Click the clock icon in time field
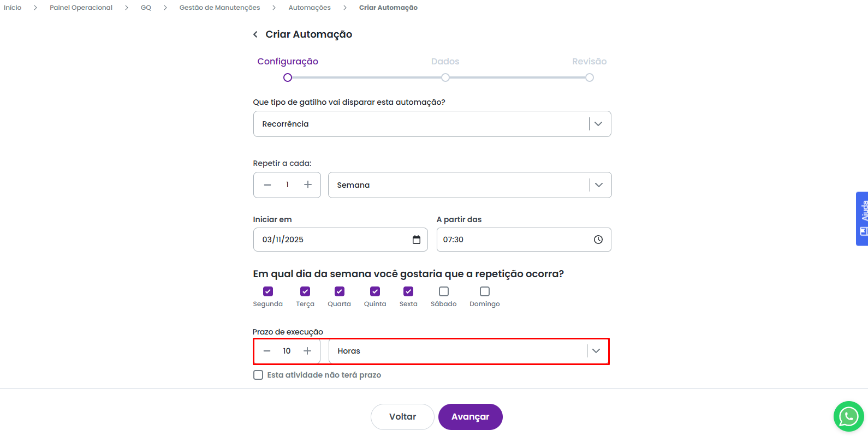 click(598, 240)
